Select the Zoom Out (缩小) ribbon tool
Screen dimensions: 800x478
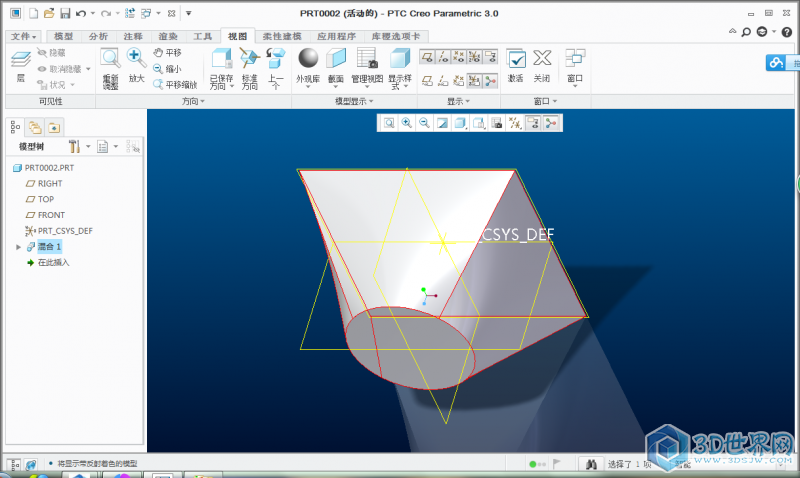[167, 69]
